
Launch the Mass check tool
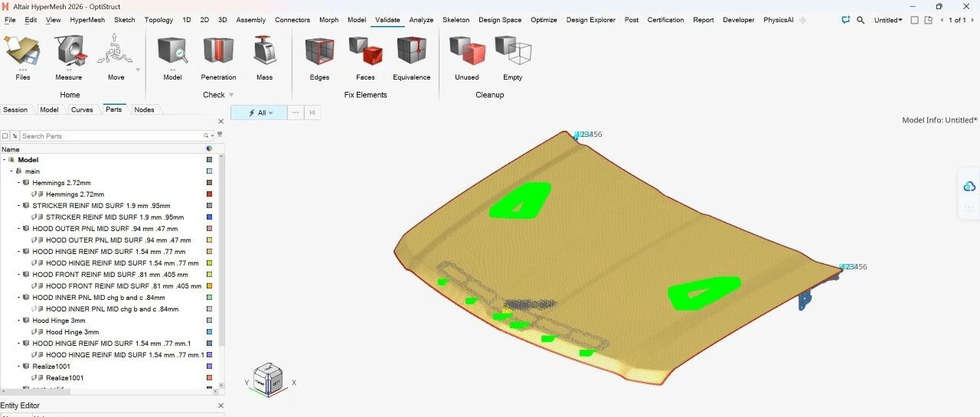coord(264,52)
